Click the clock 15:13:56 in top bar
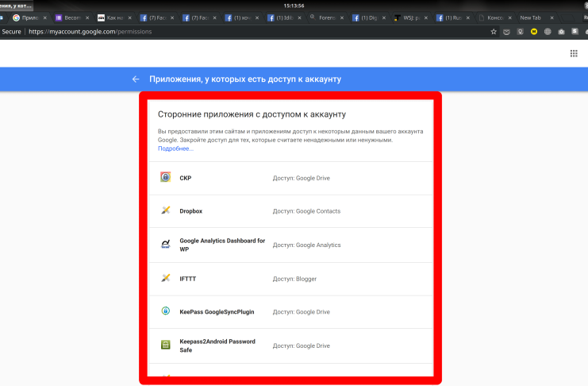Image resolution: width=588 pixels, height=386 pixels. tap(294, 6)
